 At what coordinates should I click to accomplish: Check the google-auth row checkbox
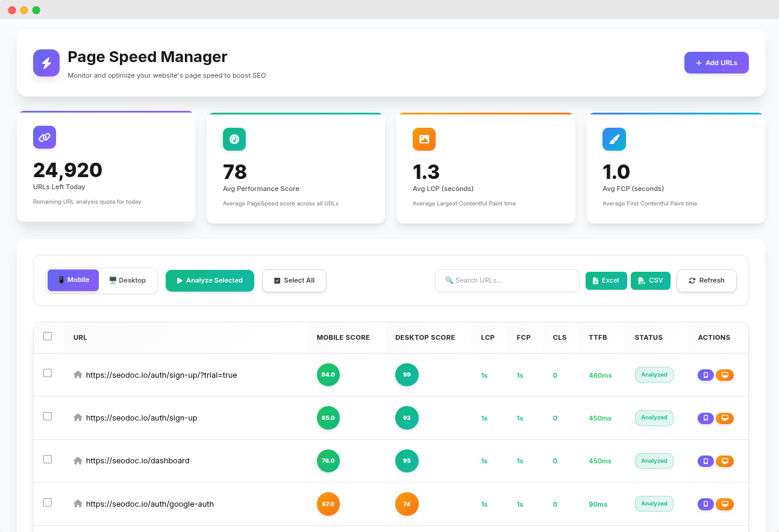(x=48, y=502)
